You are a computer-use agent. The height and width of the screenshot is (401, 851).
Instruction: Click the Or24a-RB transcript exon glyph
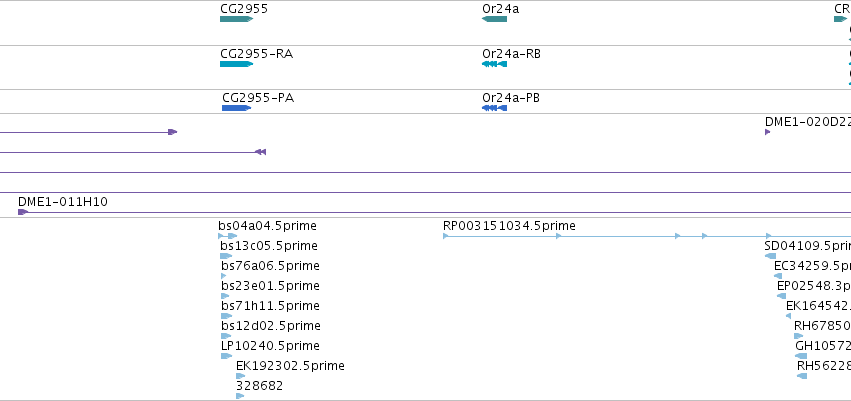pos(494,64)
